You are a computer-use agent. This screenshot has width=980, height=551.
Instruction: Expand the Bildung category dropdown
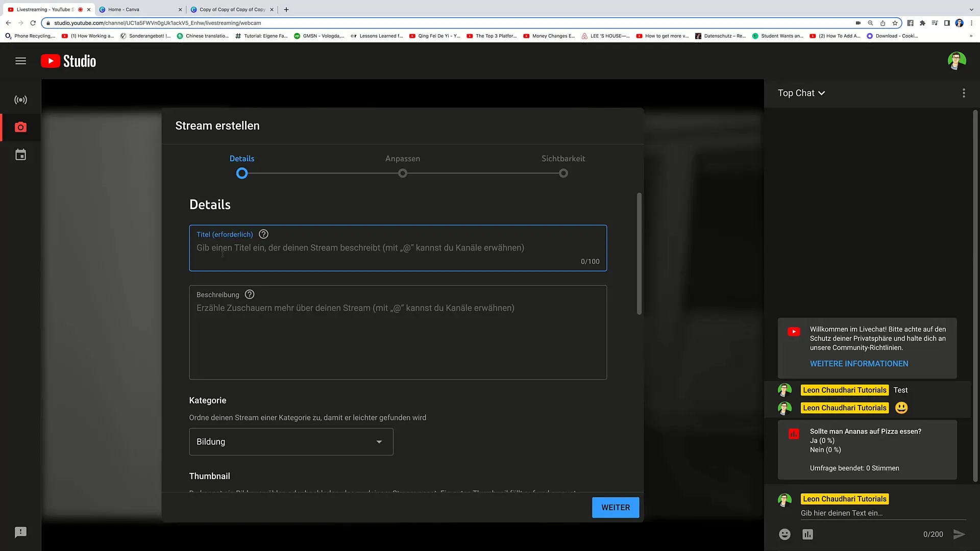(x=290, y=441)
